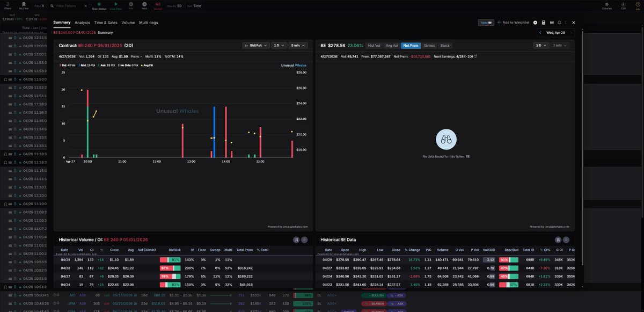Click round icon in Historical BE Data header
The height and width of the screenshot is (312, 644).
[566, 240]
